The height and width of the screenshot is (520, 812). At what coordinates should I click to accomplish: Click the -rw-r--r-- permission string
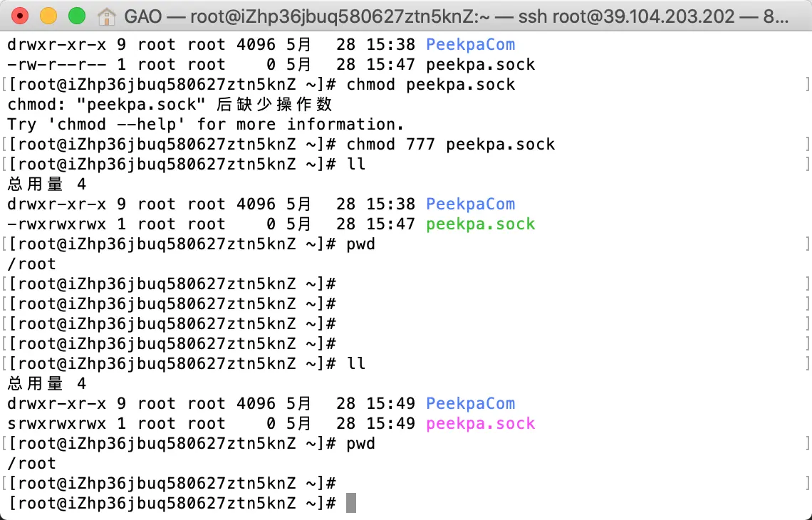point(56,64)
